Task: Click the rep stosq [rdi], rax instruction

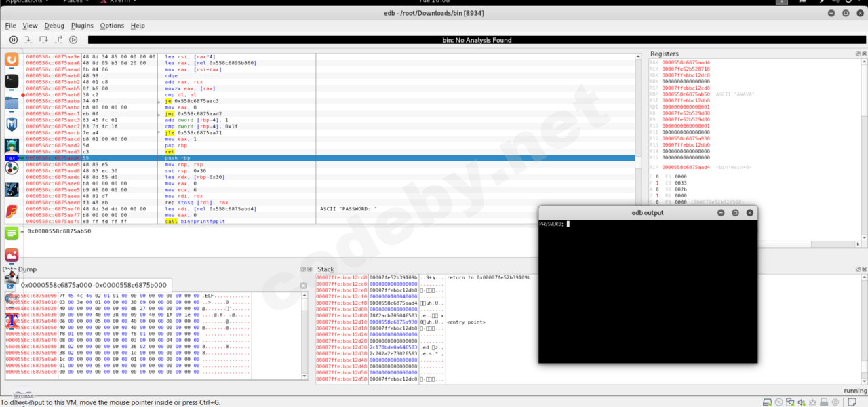Action: click(197, 202)
